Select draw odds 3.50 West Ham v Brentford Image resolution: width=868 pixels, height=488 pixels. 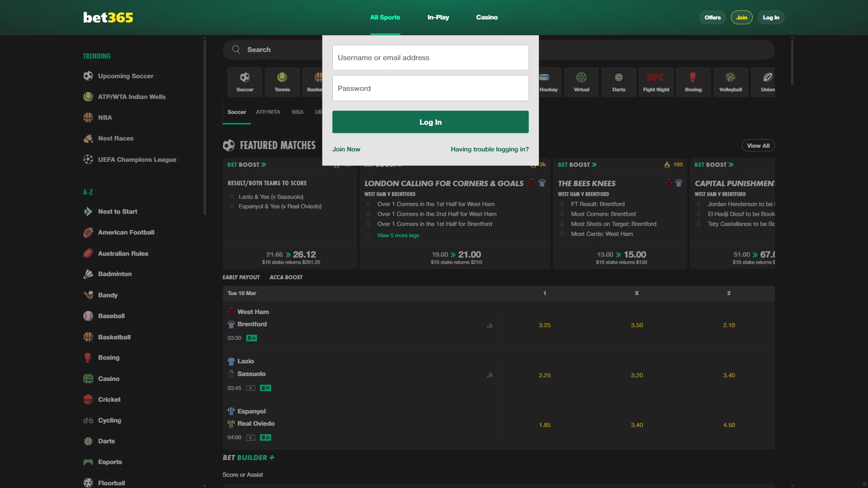[637, 325]
